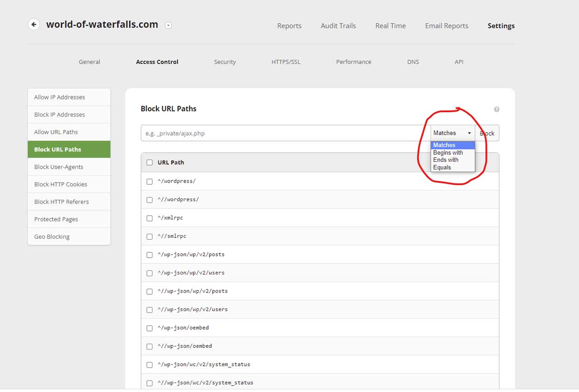Select the Settings section

(x=501, y=26)
